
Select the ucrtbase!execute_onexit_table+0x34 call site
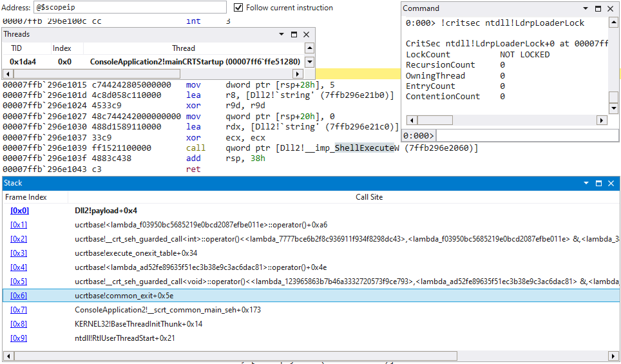136,253
